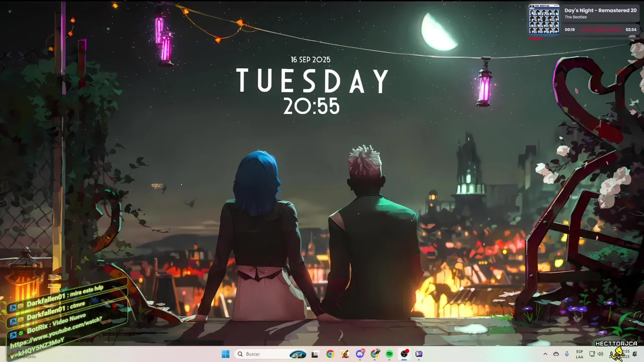This screenshot has width=644, height=362.
Task: Click The Beatles album art thumbnail
Action: pos(544,20)
